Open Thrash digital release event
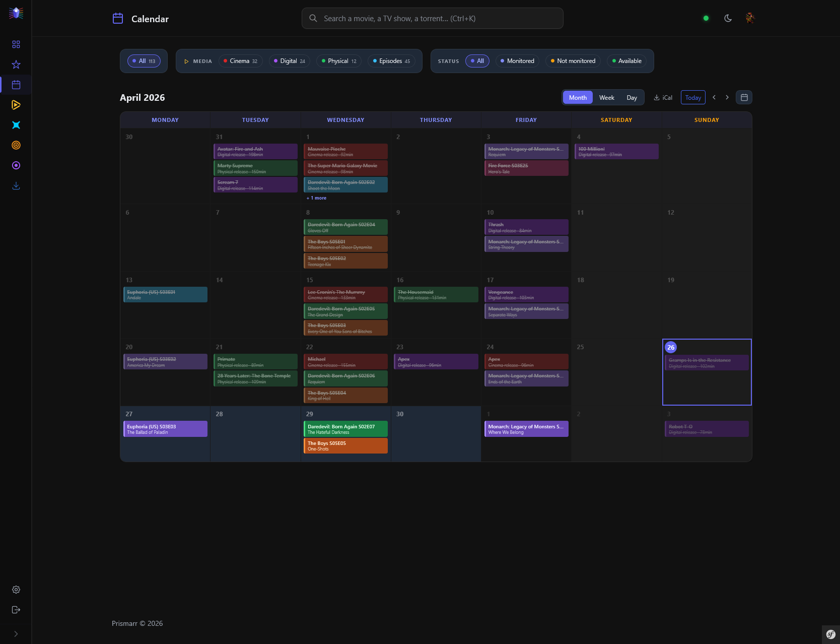 click(x=526, y=227)
